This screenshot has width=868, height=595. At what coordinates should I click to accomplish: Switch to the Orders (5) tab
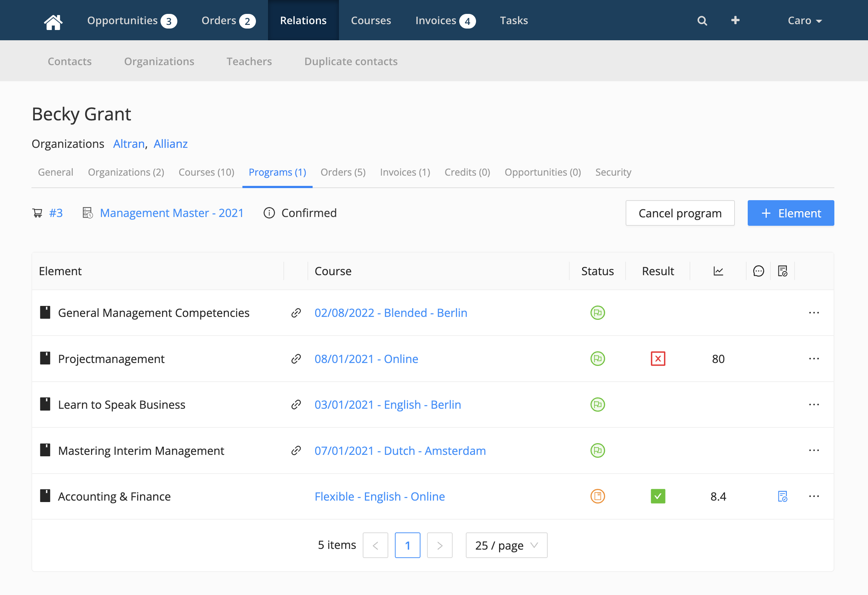click(x=343, y=172)
